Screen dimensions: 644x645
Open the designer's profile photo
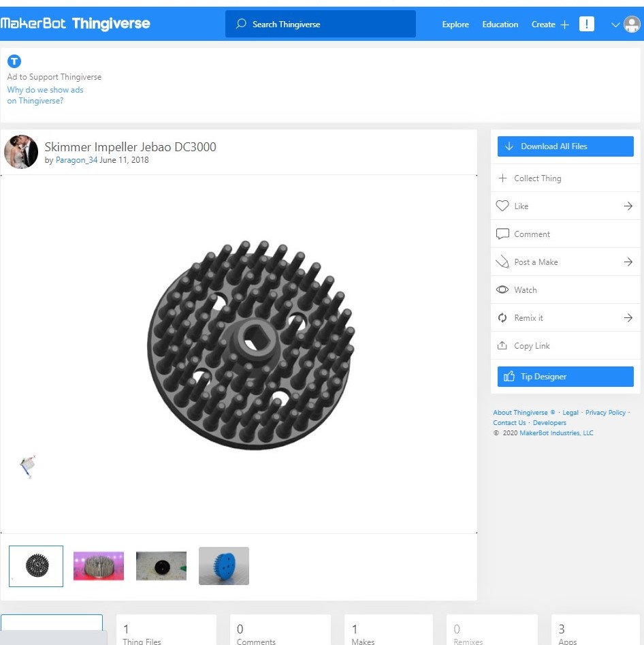21,152
